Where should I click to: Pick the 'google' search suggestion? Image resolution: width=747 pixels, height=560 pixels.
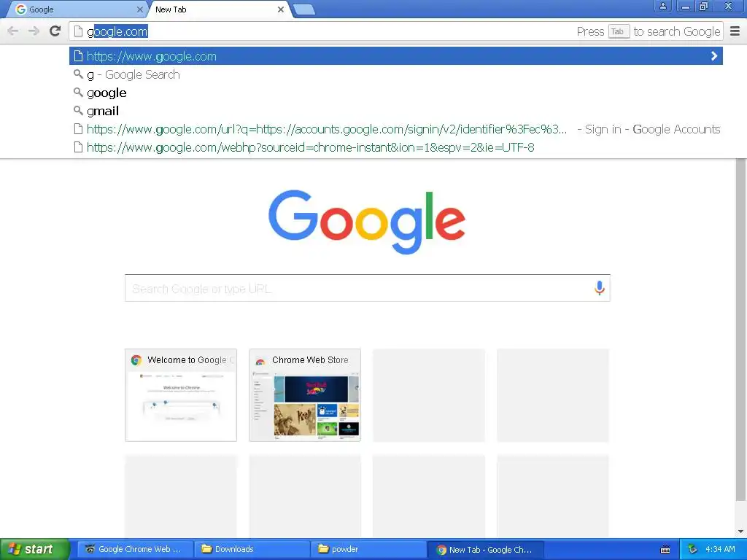coord(396,93)
